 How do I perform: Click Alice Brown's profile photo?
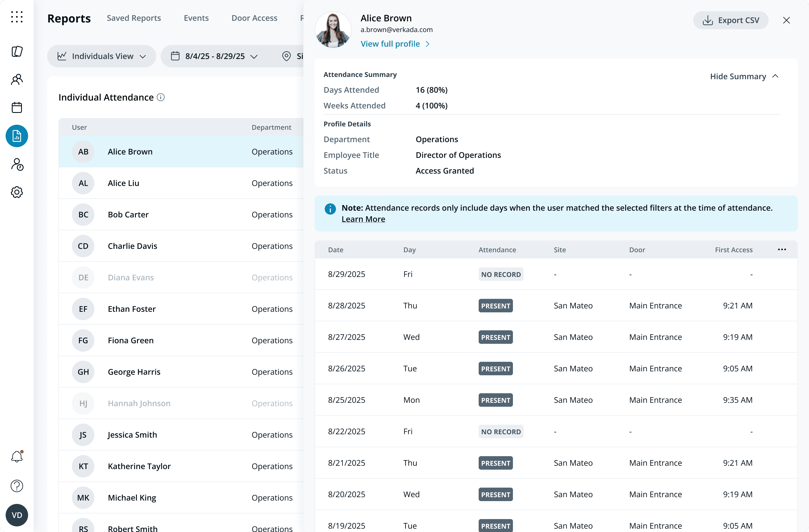(x=333, y=29)
